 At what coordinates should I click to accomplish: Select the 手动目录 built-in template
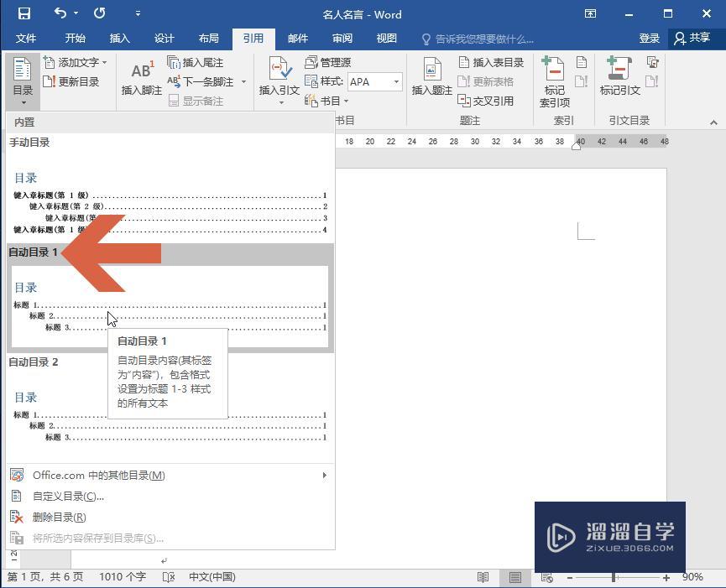click(170, 188)
